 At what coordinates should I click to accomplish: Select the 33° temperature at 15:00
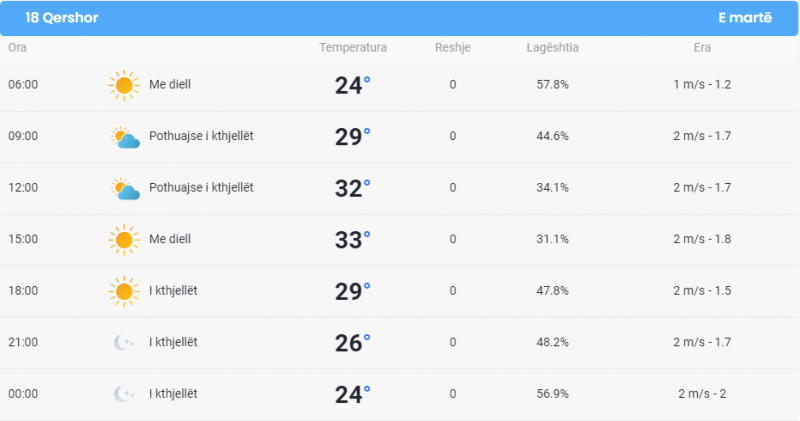point(353,239)
